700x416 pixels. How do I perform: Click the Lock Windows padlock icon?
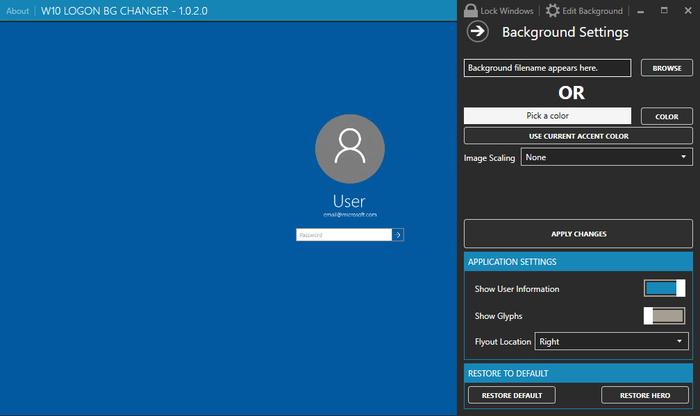point(471,10)
